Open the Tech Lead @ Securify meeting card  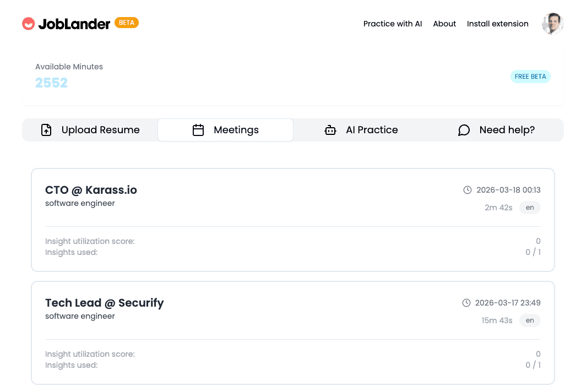292,333
